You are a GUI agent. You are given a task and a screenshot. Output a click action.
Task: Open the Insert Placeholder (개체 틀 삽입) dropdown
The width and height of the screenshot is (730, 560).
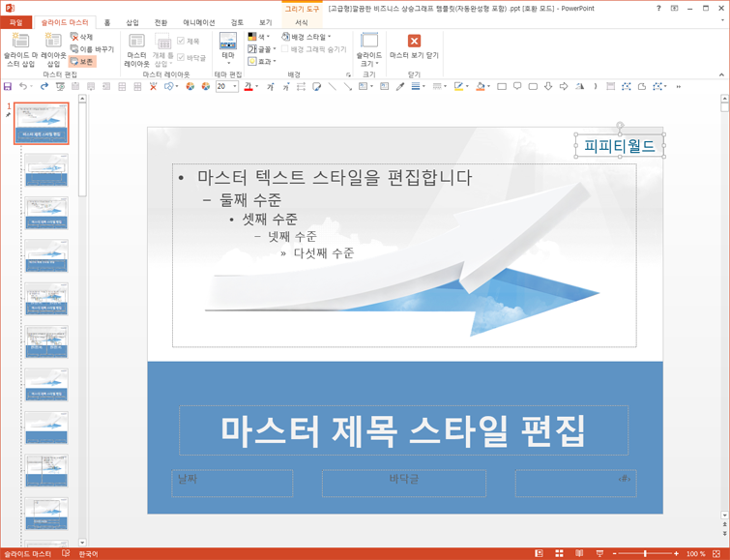point(162,50)
